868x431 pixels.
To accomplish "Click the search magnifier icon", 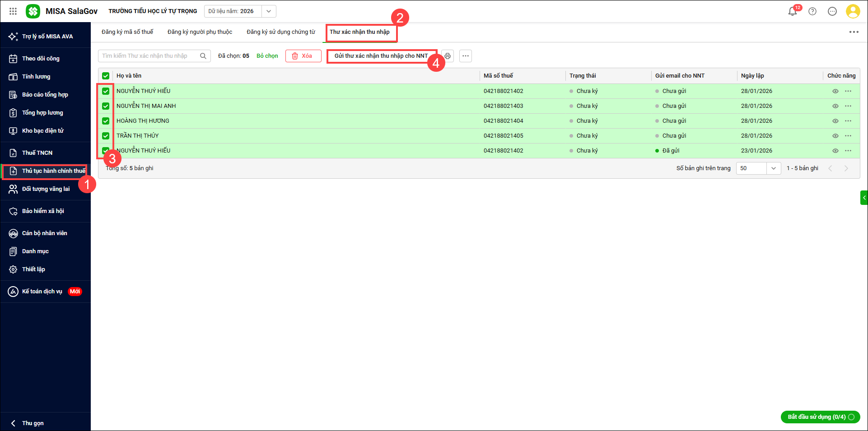I will [203, 56].
